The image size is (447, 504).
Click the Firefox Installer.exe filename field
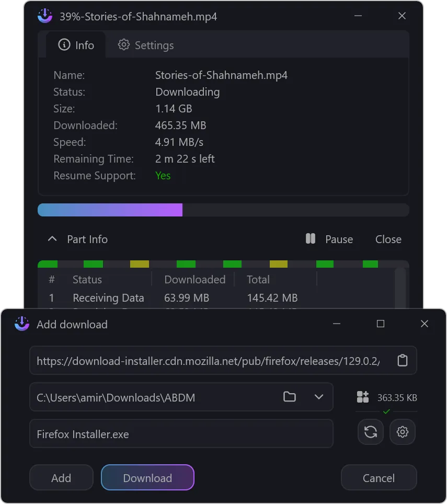(x=181, y=434)
